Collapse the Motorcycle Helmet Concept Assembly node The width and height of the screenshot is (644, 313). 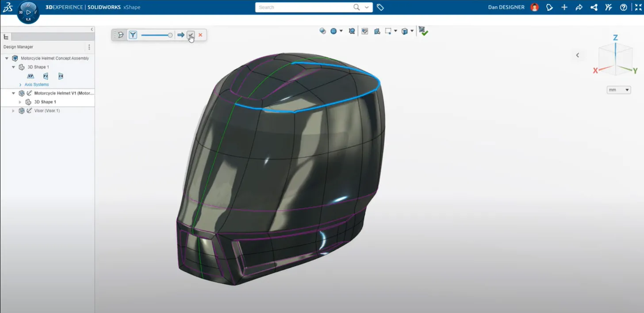pyautogui.click(x=6, y=58)
